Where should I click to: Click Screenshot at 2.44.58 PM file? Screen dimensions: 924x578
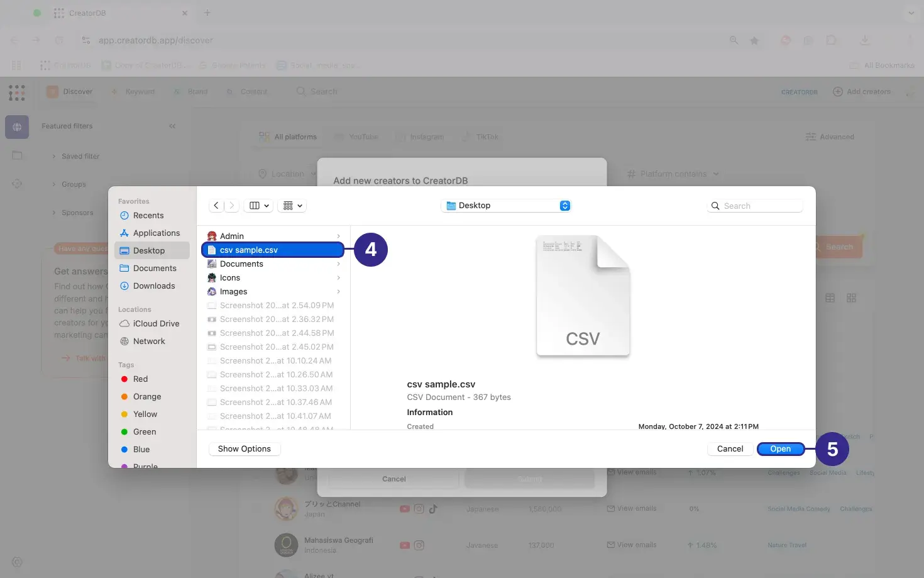[x=272, y=333]
